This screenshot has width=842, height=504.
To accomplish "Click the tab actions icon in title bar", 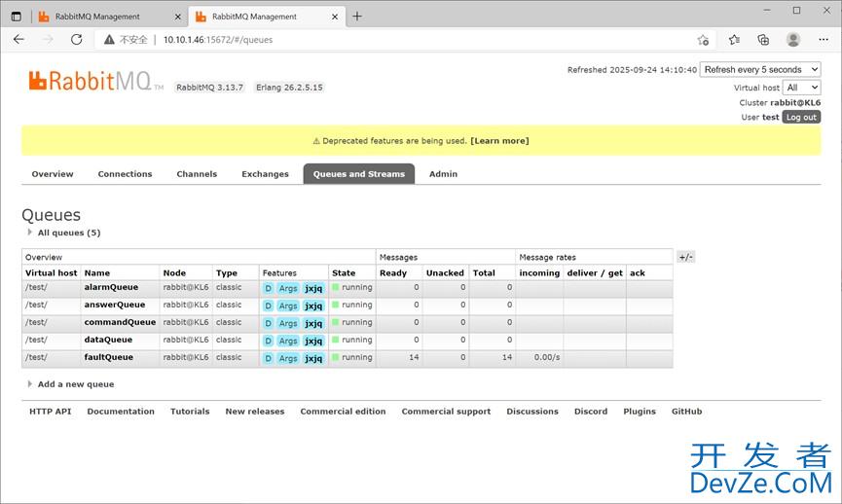I will (17, 17).
